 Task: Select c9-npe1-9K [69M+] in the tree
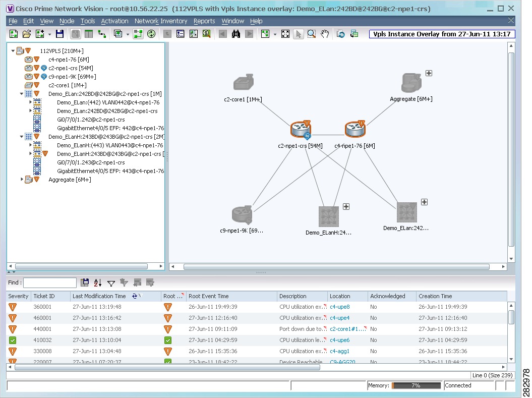(x=72, y=77)
